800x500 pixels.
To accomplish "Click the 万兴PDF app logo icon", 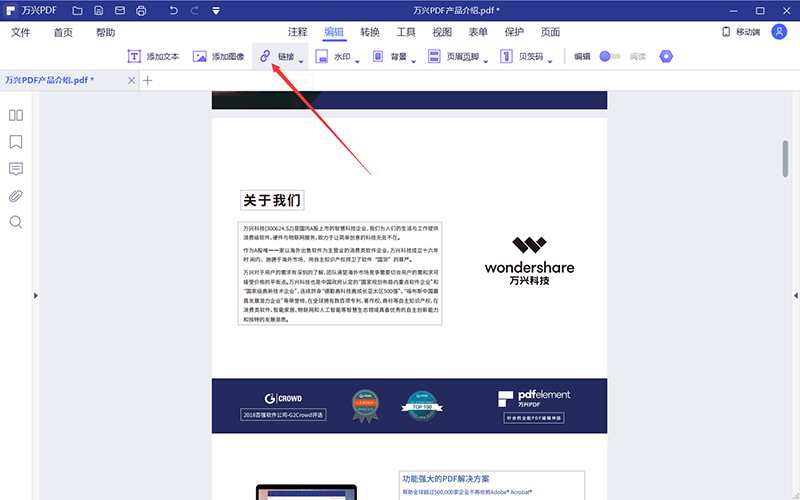I will pos(10,10).
